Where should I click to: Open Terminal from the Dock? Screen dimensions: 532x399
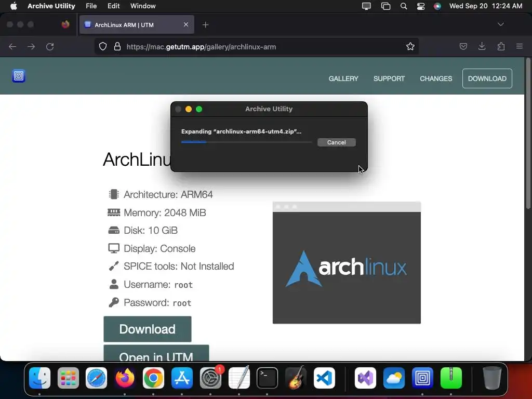pyautogui.click(x=267, y=378)
